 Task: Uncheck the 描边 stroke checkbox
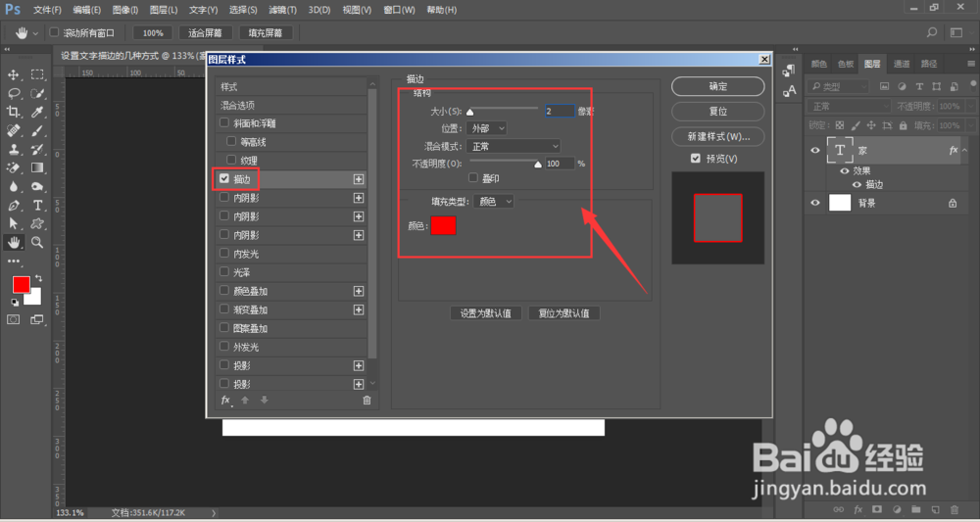coord(224,178)
